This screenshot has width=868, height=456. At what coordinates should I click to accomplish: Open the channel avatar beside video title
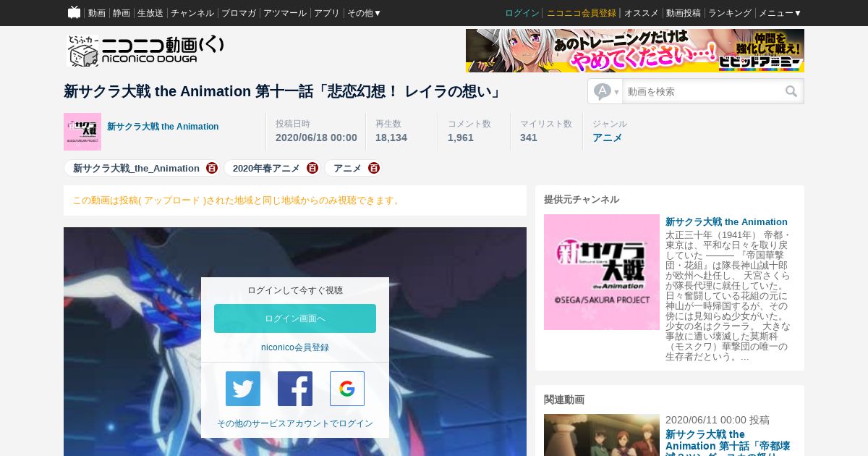82,132
